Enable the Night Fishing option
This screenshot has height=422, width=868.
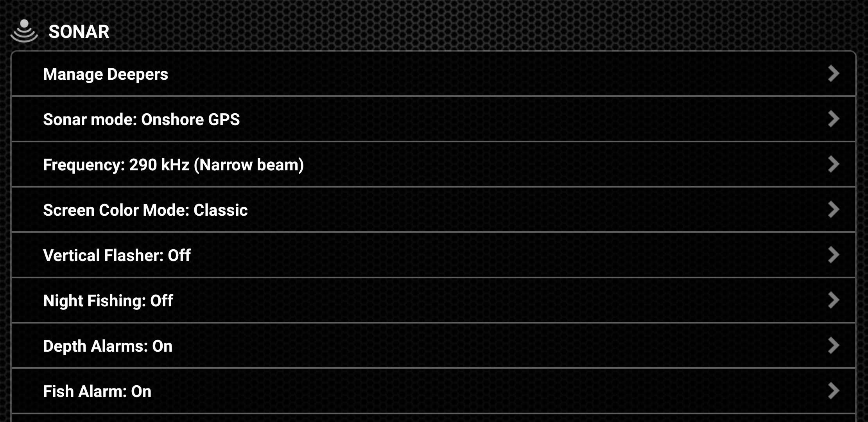click(108, 301)
